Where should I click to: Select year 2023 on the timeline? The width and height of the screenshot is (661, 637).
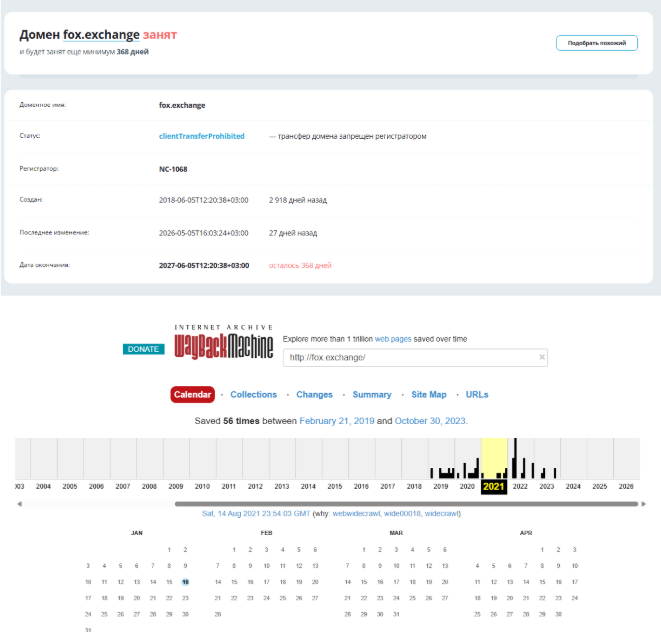coord(547,486)
